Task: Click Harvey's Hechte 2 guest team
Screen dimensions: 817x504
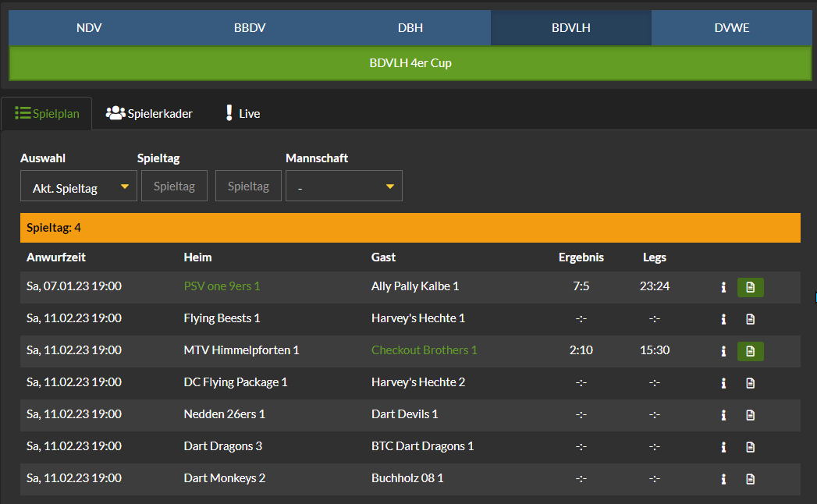Action: tap(418, 382)
